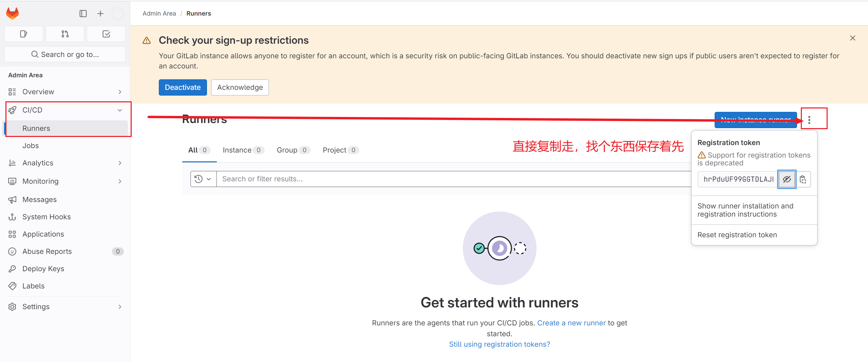Click the Search or go to box
Image resolution: width=868 pixels, height=362 pixels.
click(65, 54)
